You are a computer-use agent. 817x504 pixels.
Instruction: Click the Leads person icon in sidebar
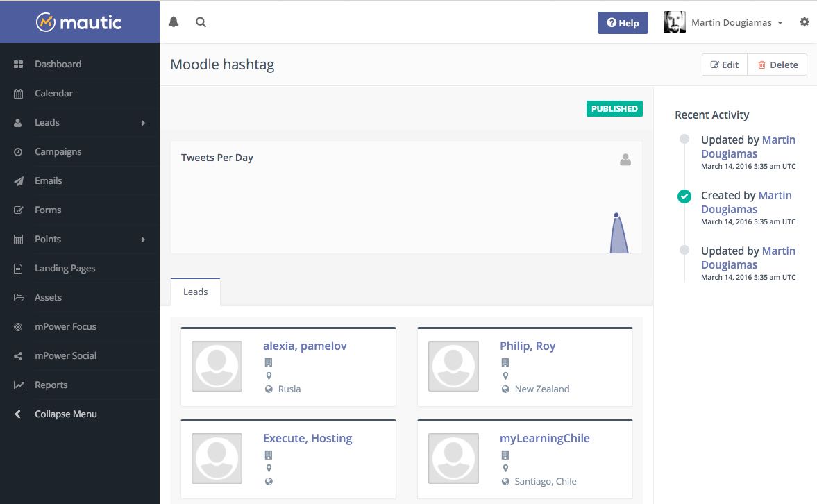(18, 122)
